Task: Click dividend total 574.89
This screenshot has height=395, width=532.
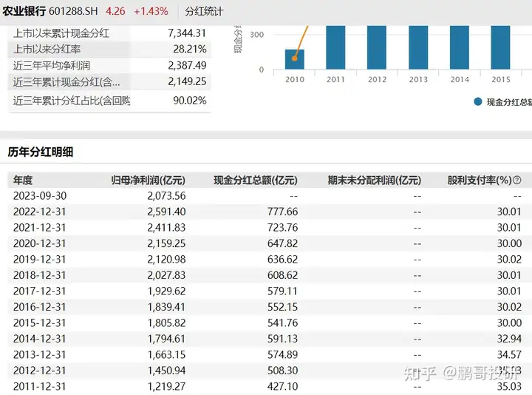Action: tap(282, 354)
